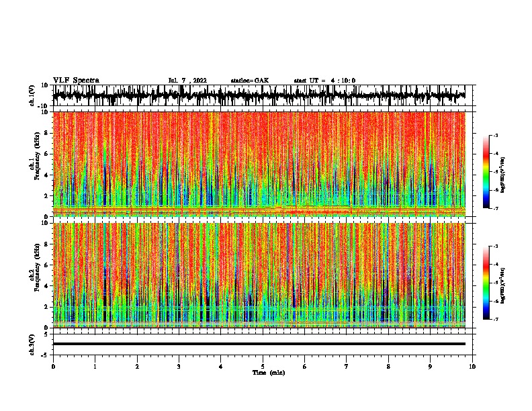
Task: Click time axis tick label "3"
Action: tap(179, 366)
